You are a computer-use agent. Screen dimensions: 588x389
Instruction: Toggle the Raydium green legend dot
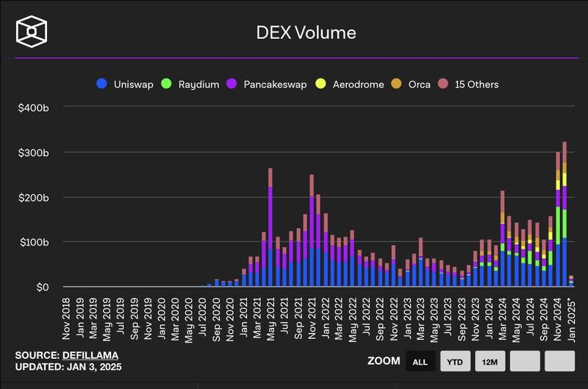tap(166, 84)
